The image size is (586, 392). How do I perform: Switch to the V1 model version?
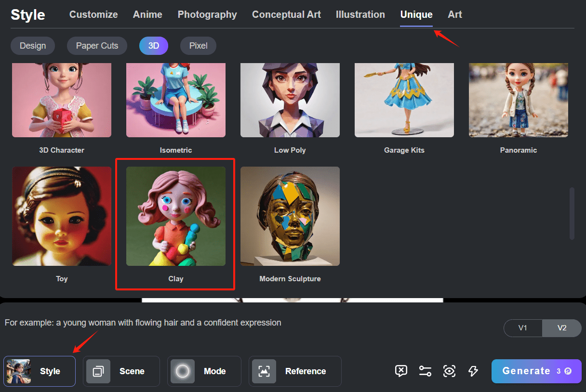click(523, 328)
